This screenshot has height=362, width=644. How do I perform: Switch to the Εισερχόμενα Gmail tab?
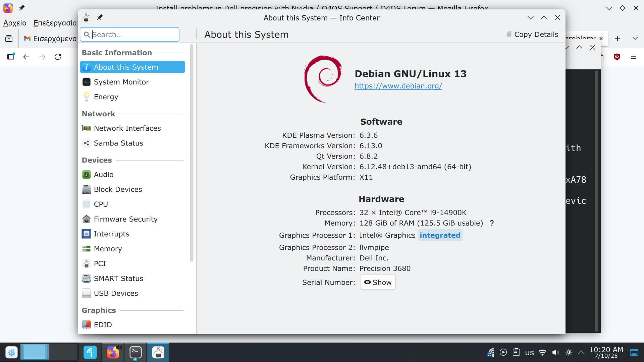click(x=50, y=39)
